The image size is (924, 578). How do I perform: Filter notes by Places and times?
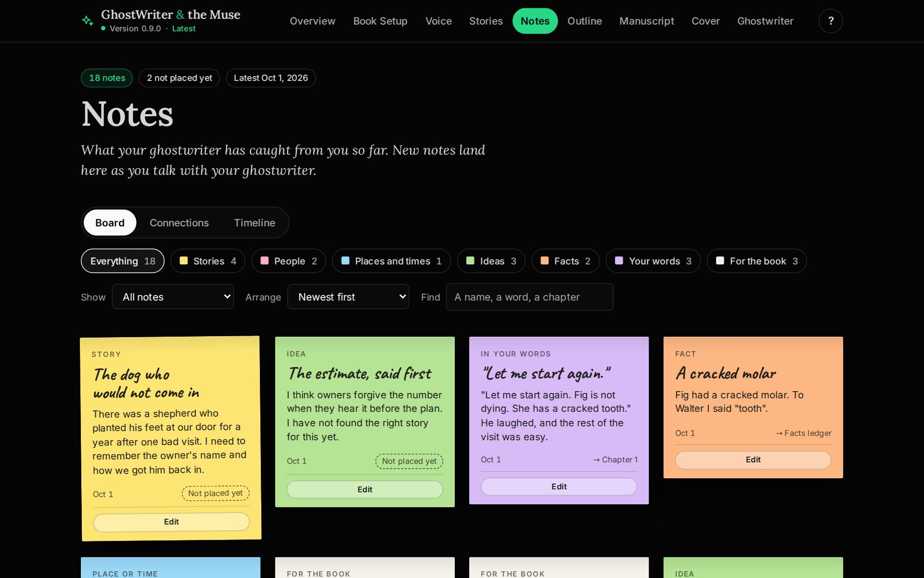[x=391, y=261]
